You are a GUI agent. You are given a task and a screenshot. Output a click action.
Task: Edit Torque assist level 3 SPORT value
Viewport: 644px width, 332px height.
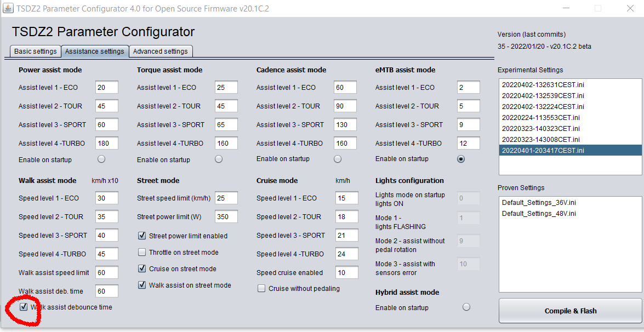[226, 124]
